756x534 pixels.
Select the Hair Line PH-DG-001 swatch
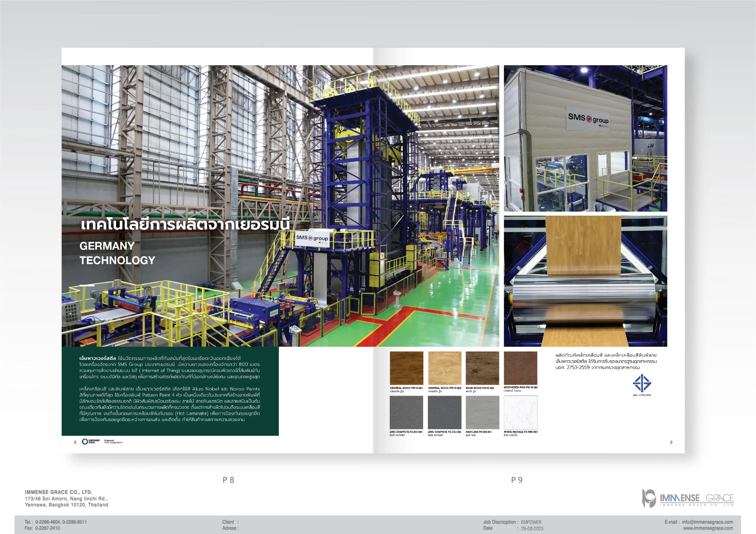482,412
